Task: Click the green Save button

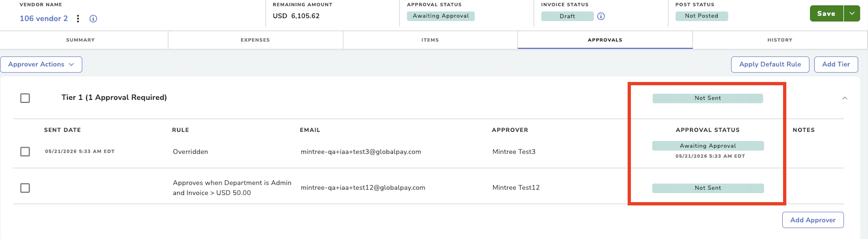Action: [827, 13]
